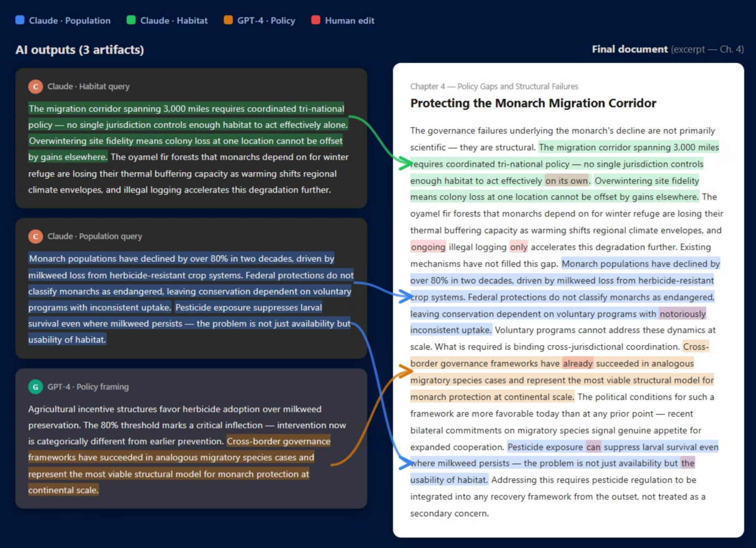Click the Chapter 4 Policy Gaps label
Viewport: 756px width, 548px height.
(494, 86)
